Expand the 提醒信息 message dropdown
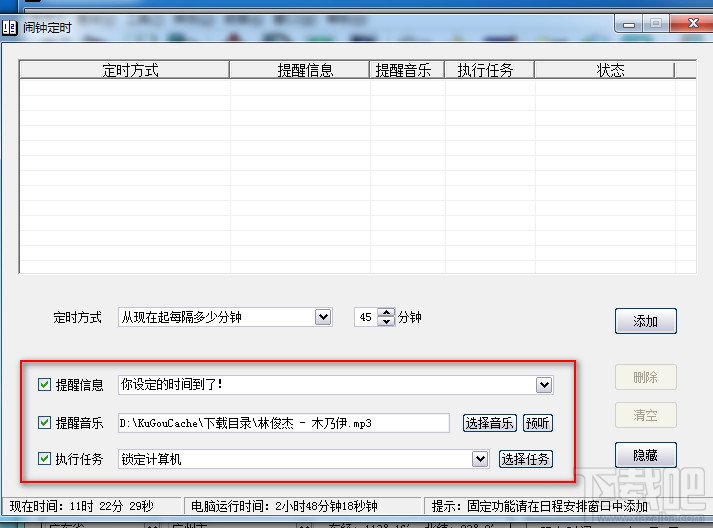Viewport: 713px width, 528px height. click(544, 385)
